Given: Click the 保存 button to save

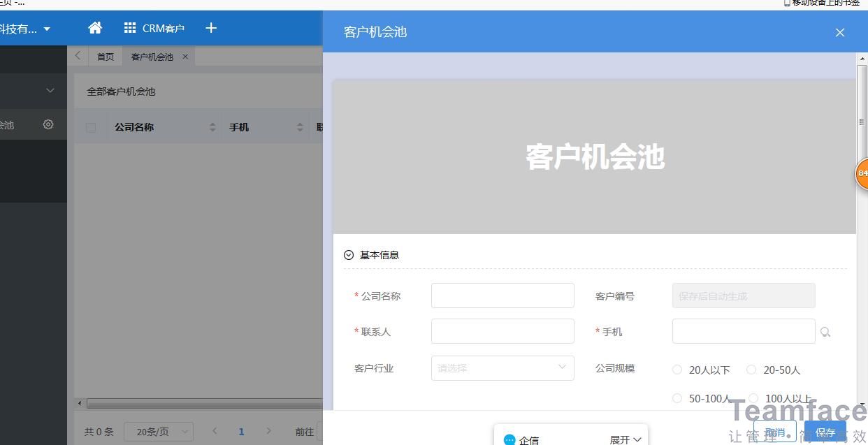Looking at the screenshot, I should point(825,432).
